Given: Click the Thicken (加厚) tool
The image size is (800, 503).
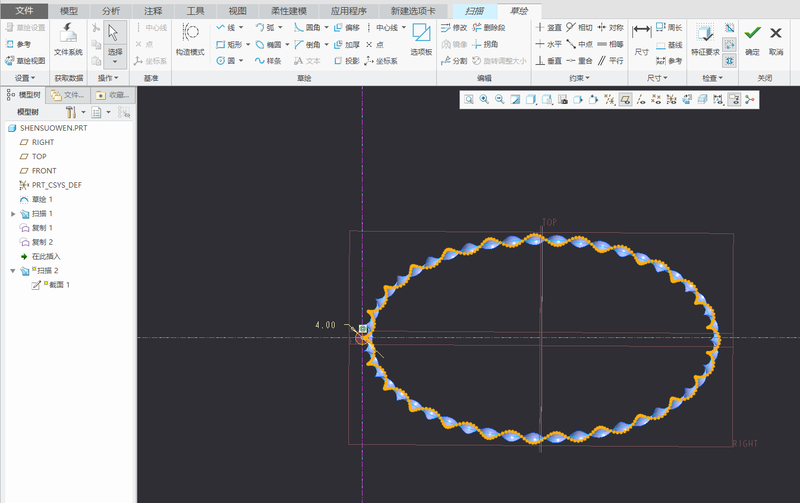Looking at the screenshot, I should tap(347, 44).
